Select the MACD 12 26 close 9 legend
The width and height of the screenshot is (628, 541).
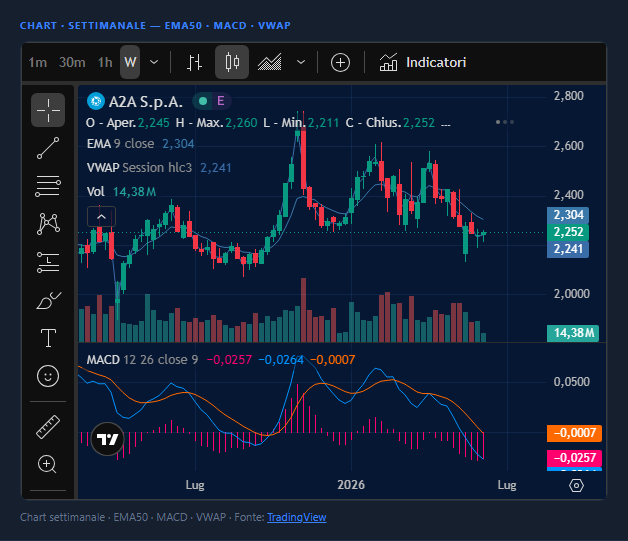tap(142, 360)
